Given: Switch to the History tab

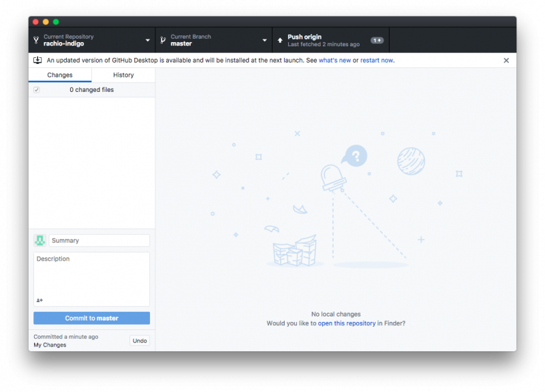Looking at the screenshot, I should (x=123, y=75).
